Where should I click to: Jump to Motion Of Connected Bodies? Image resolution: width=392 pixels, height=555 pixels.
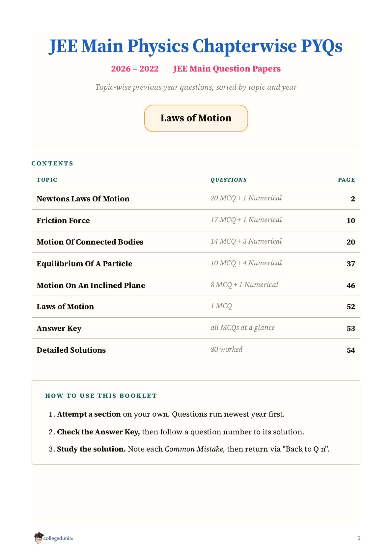click(x=90, y=242)
